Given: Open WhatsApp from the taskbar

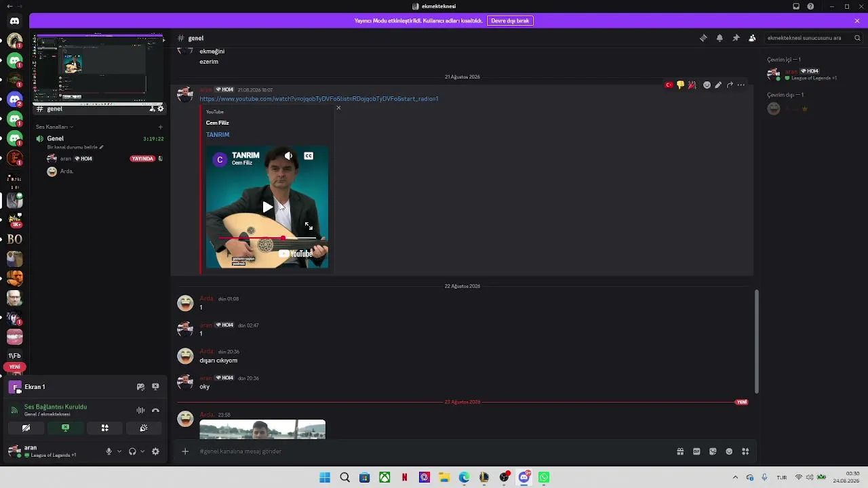Looking at the screenshot, I should pyautogui.click(x=544, y=477).
